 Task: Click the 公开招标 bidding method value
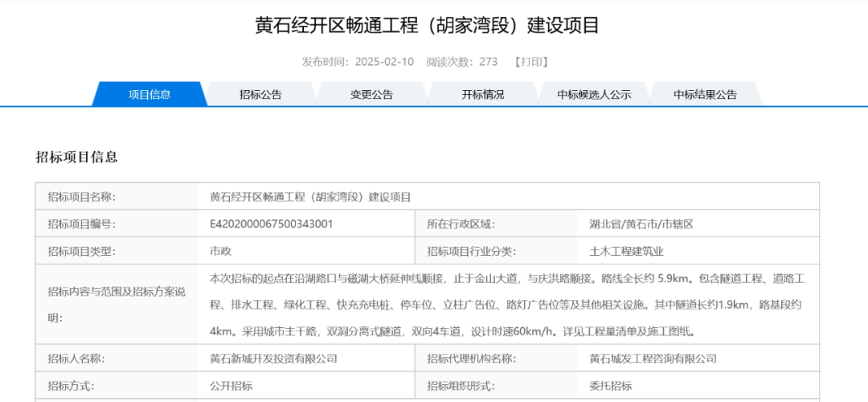click(231, 386)
